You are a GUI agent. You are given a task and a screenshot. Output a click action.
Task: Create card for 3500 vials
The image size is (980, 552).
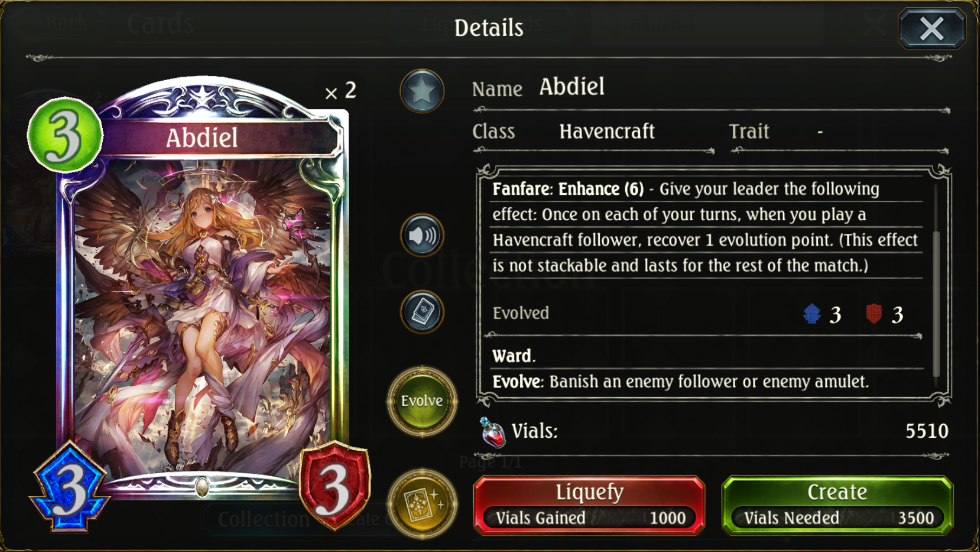click(x=837, y=505)
